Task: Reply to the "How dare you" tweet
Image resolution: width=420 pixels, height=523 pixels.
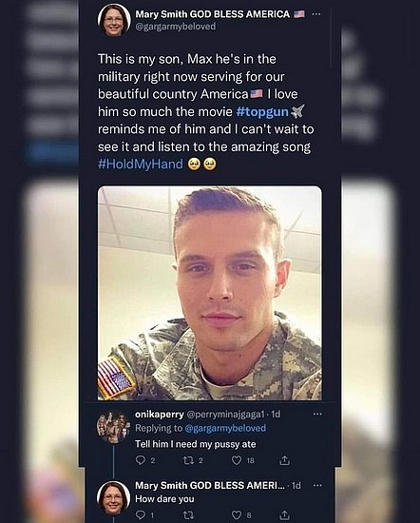Action: (x=141, y=515)
